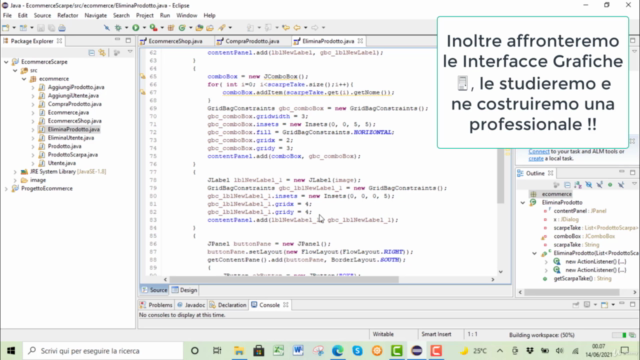The height and width of the screenshot is (360, 640).
Task: Click the New Java Package icon
Action: 171,28
